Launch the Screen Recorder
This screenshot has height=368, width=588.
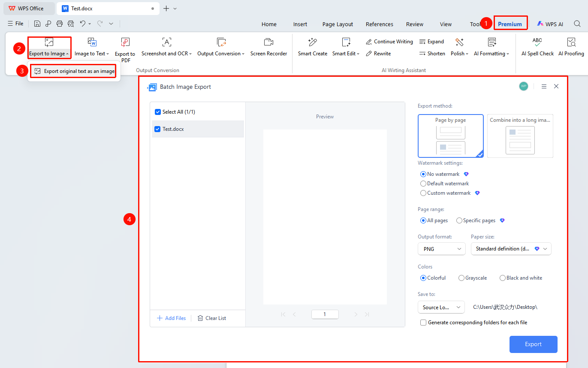[x=268, y=47]
